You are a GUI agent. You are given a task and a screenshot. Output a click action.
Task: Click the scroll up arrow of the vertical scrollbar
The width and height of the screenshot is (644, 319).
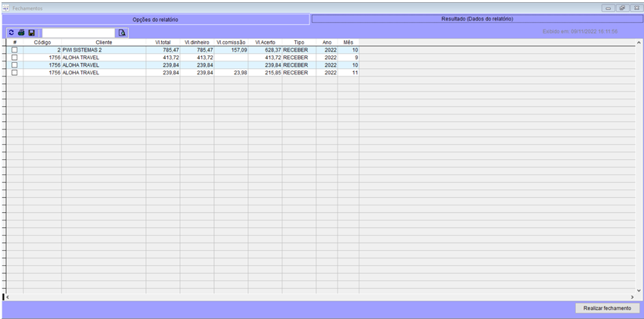(638, 43)
